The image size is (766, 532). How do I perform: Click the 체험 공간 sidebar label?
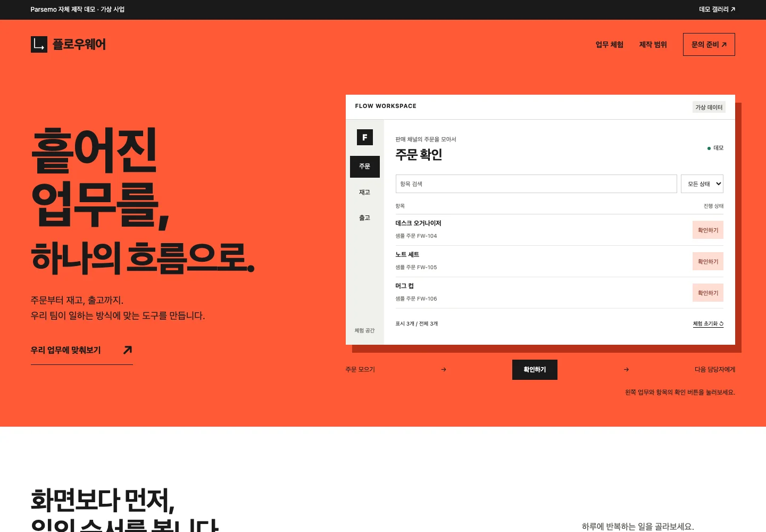coord(365,330)
